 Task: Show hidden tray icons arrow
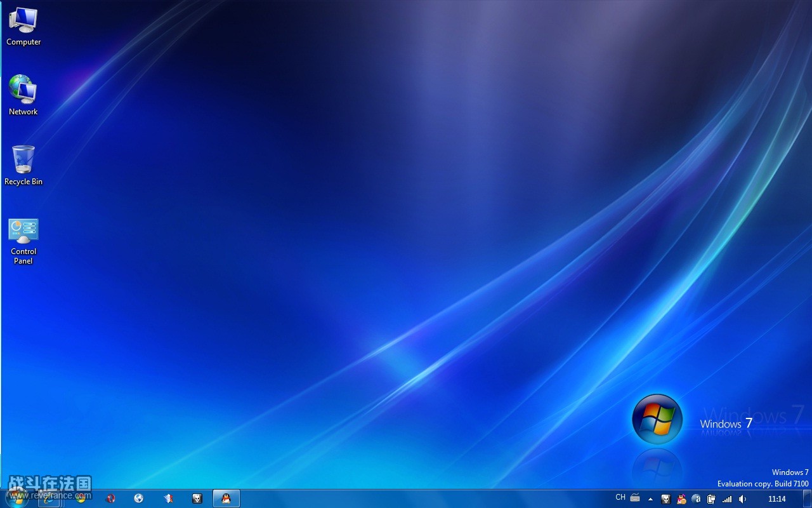click(650, 499)
